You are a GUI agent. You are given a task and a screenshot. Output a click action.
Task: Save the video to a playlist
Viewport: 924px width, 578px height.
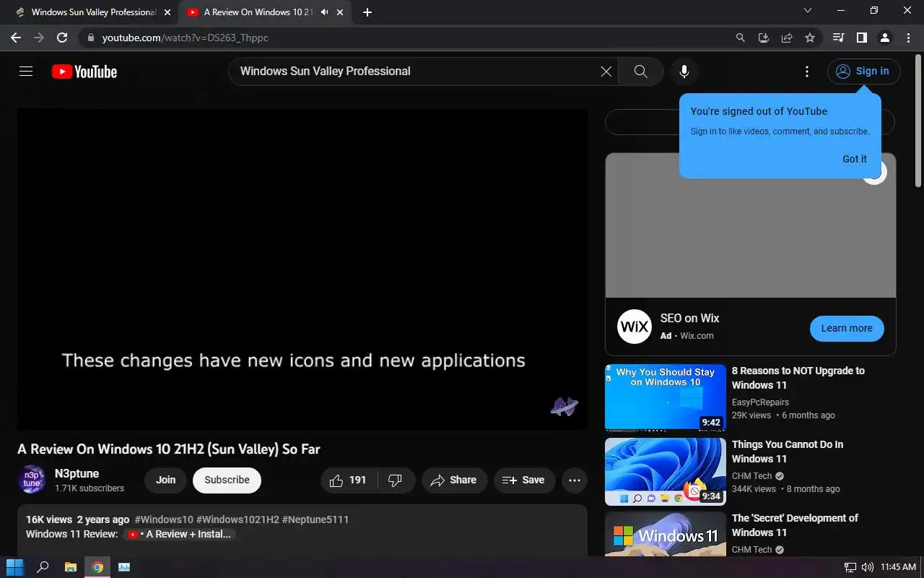click(524, 480)
